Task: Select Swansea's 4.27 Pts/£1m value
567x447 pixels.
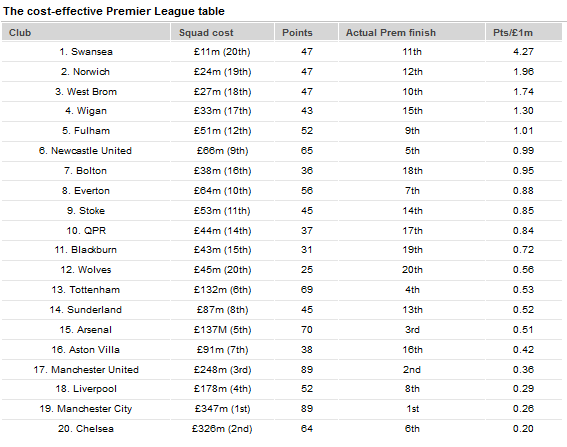Action: [x=523, y=52]
